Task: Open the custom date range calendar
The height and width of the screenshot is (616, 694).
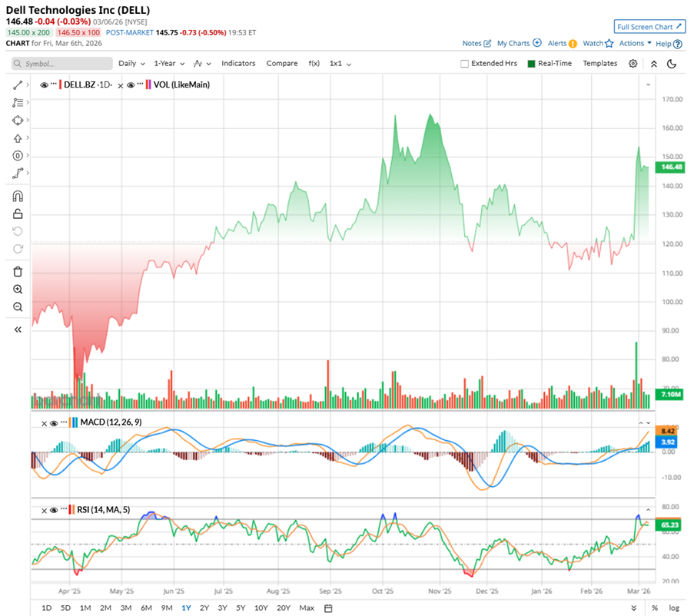Action: (328, 608)
